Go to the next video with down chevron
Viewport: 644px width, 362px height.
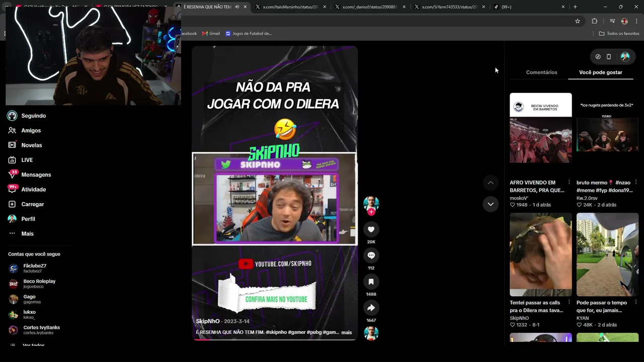coord(491,204)
